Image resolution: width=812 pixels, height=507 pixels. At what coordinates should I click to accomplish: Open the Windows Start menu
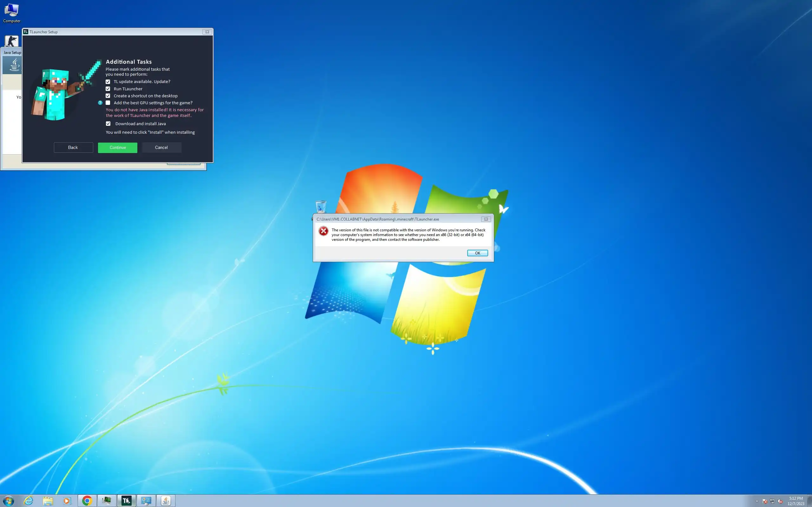pos(9,501)
